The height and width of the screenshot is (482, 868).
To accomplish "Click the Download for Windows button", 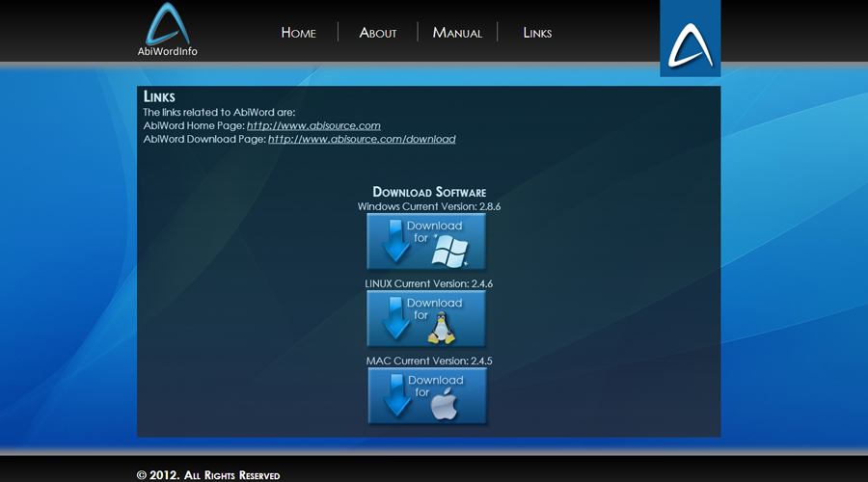I will point(426,242).
